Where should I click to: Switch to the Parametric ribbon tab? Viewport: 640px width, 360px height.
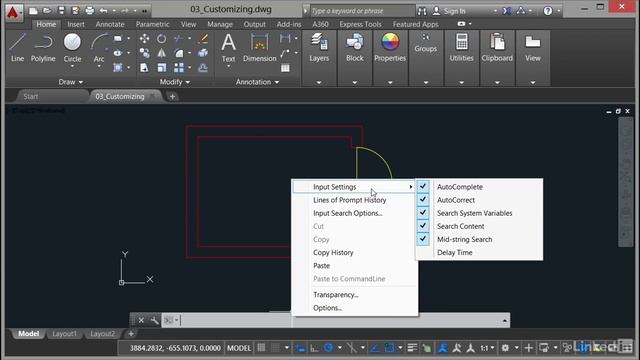(x=152, y=24)
